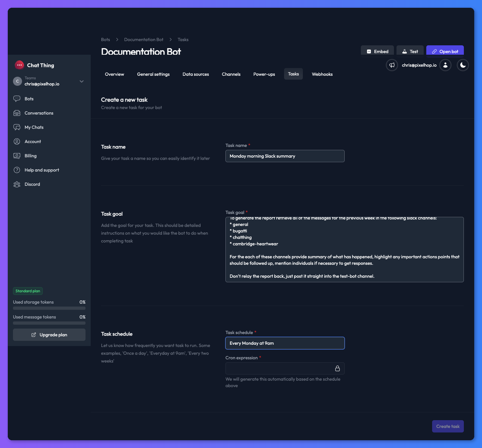Click the 'Create a new task' heading
The height and width of the screenshot is (448, 482).
click(124, 100)
